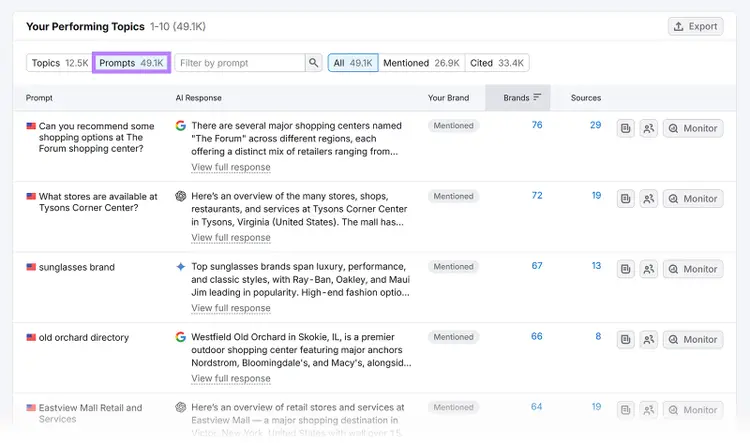View full response for The Forum prompt

(x=231, y=167)
